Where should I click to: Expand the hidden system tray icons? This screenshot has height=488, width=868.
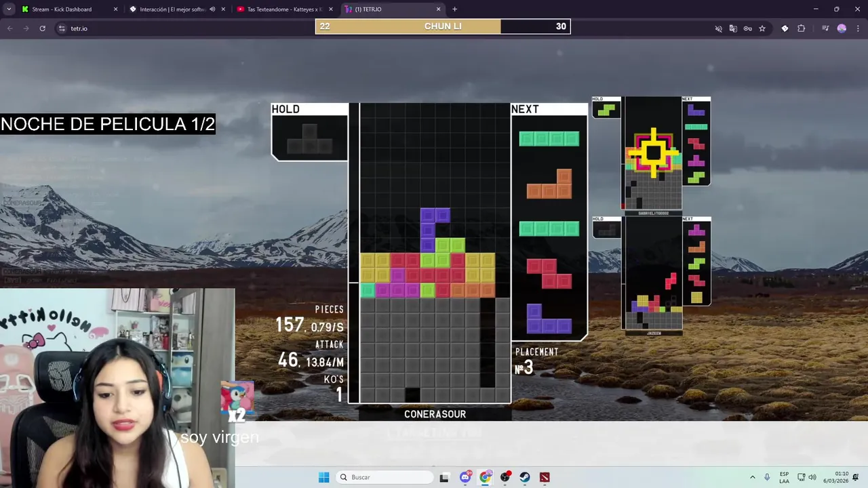[x=752, y=477]
